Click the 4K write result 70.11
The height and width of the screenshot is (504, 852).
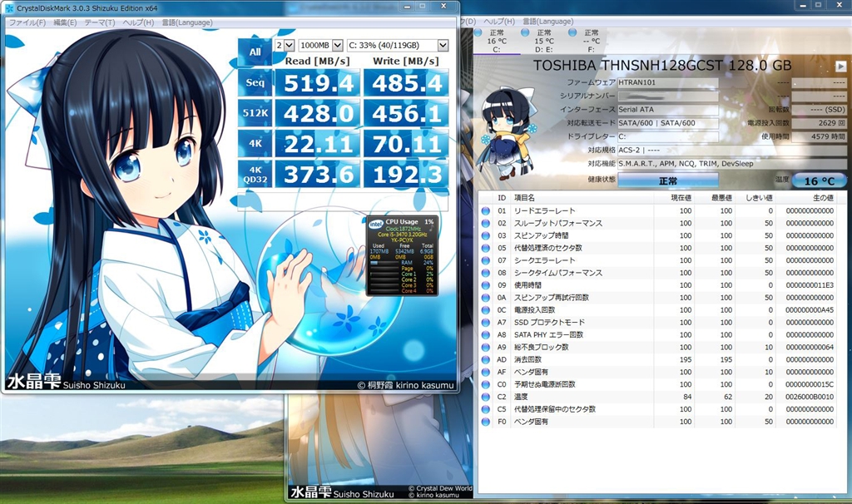406,143
